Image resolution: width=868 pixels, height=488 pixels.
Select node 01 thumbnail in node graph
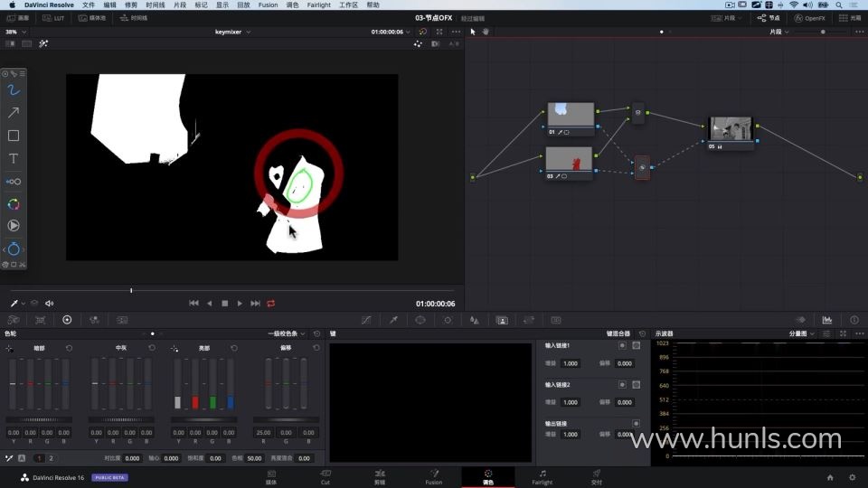pyautogui.click(x=571, y=115)
